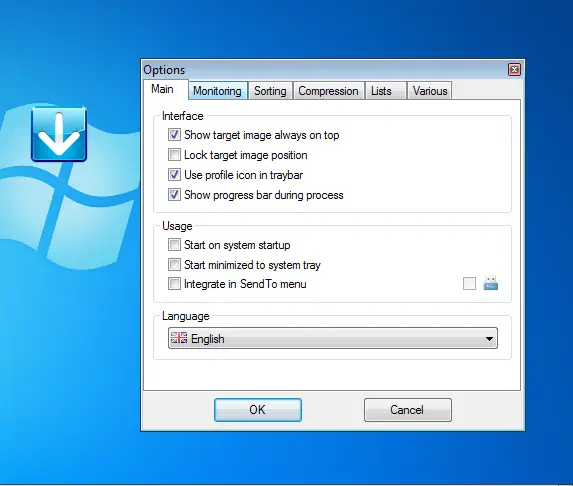Viewport: 573px width, 486px height.
Task: Tick the small checkbox beside the USB icon
Action: [469, 283]
